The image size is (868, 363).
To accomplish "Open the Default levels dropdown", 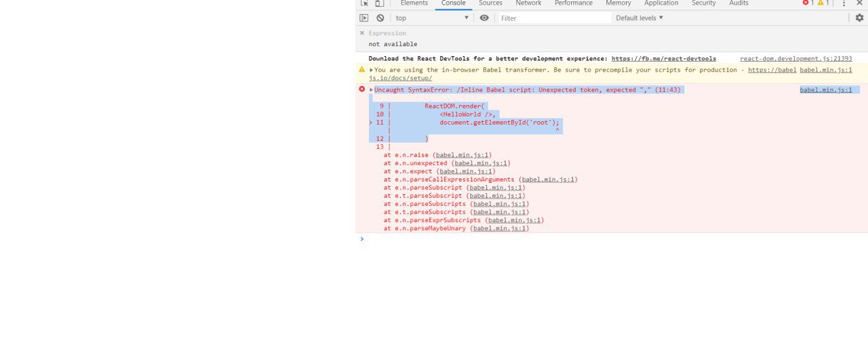I will pos(639,18).
